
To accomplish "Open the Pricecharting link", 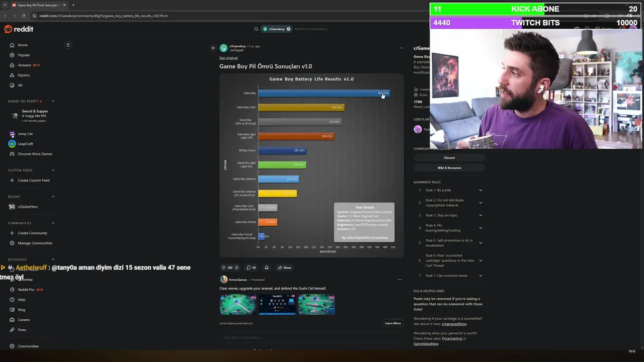I will pyautogui.click(x=452, y=339).
